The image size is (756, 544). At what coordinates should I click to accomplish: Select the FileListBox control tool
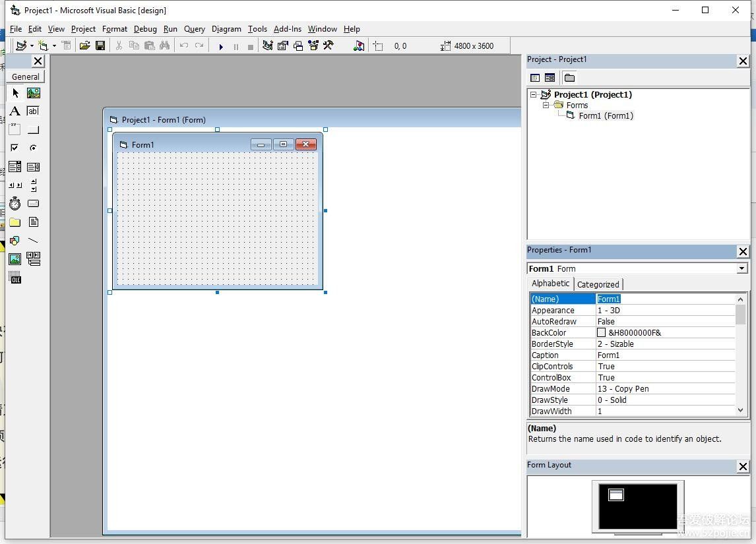33,222
